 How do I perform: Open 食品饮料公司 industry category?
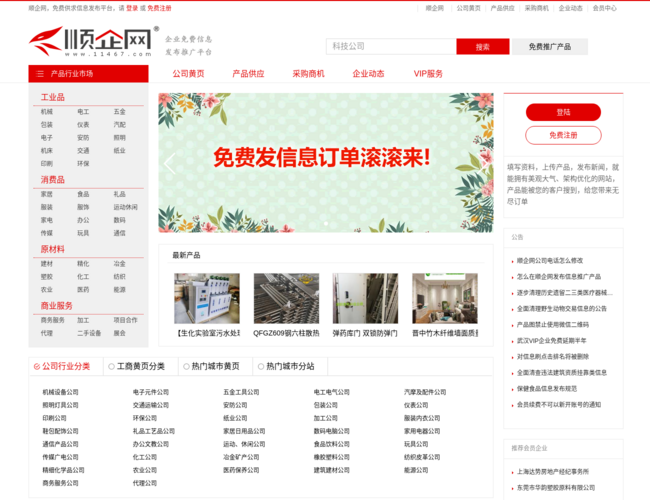332,444
